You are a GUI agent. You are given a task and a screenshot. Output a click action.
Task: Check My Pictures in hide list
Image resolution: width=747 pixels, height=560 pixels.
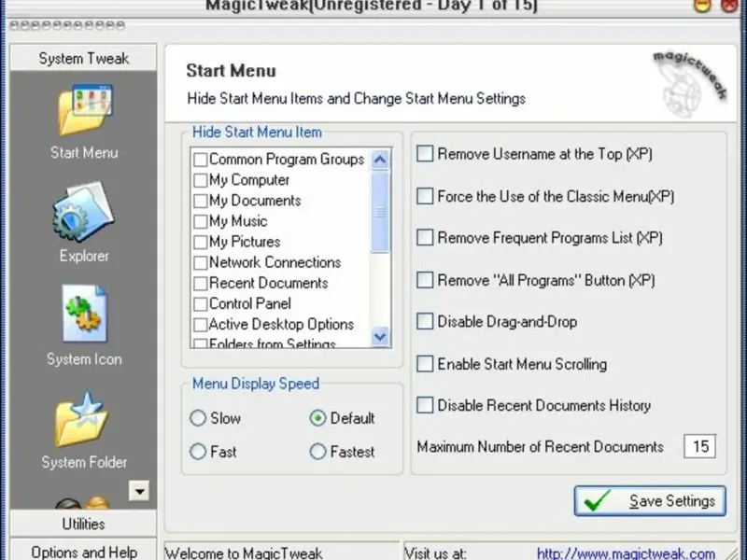(x=201, y=242)
